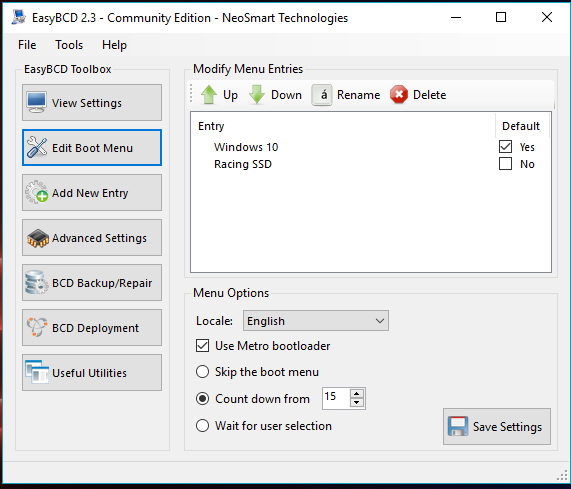Decrease countdown with down spinner arrow

pyautogui.click(x=357, y=403)
